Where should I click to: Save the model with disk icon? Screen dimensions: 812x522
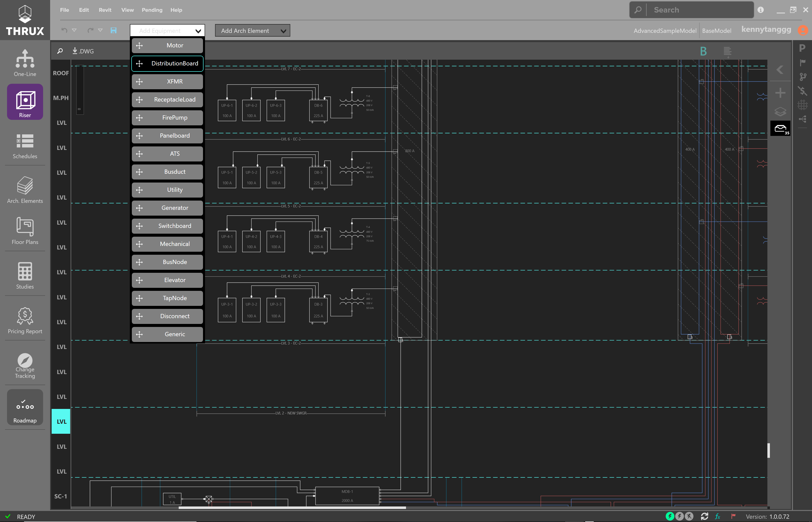coord(114,31)
